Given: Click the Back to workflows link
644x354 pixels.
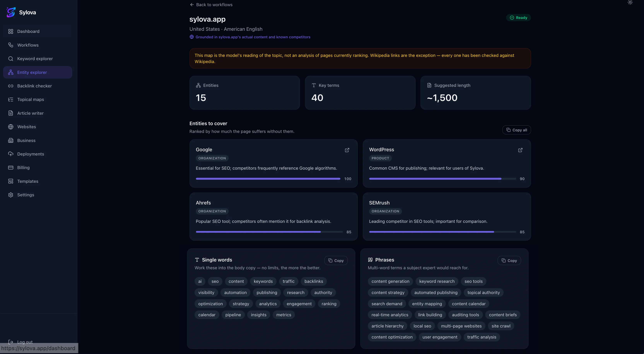Looking at the screenshot, I should (211, 4).
